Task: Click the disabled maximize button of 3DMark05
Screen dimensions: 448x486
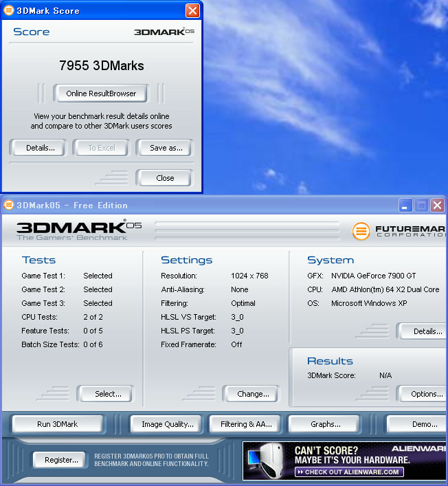Action: (421, 205)
